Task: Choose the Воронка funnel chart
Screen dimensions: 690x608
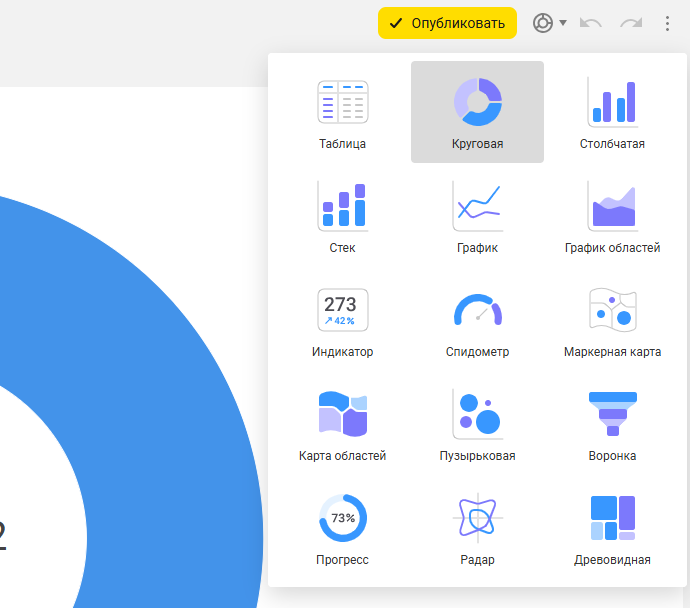Action: pyautogui.click(x=612, y=424)
